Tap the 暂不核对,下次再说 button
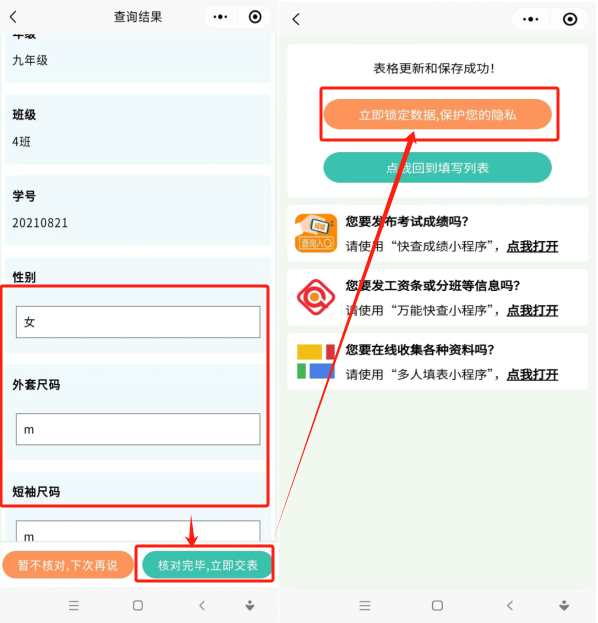Viewport: 598px width, 623px height. 68,565
